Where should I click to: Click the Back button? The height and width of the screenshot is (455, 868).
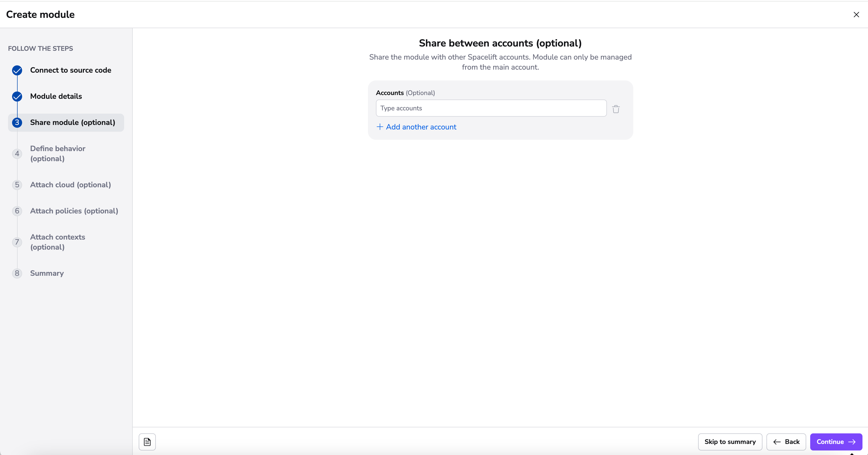click(x=786, y=441)
